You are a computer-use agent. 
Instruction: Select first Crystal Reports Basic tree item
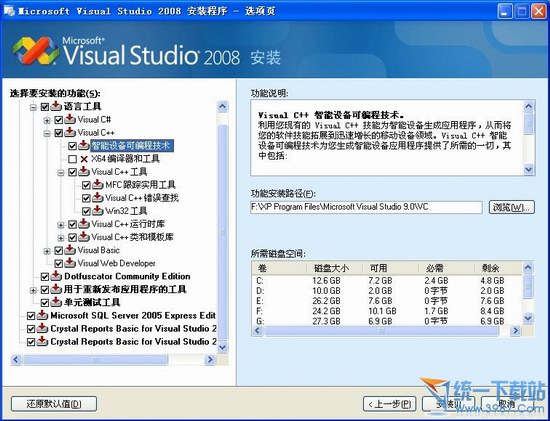coord(133,328)
